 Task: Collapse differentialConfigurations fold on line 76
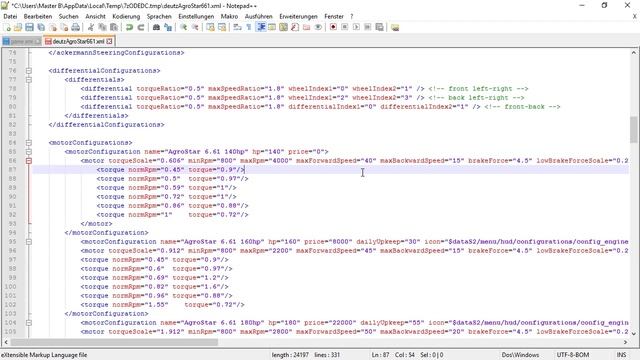[x=29, y=71]
